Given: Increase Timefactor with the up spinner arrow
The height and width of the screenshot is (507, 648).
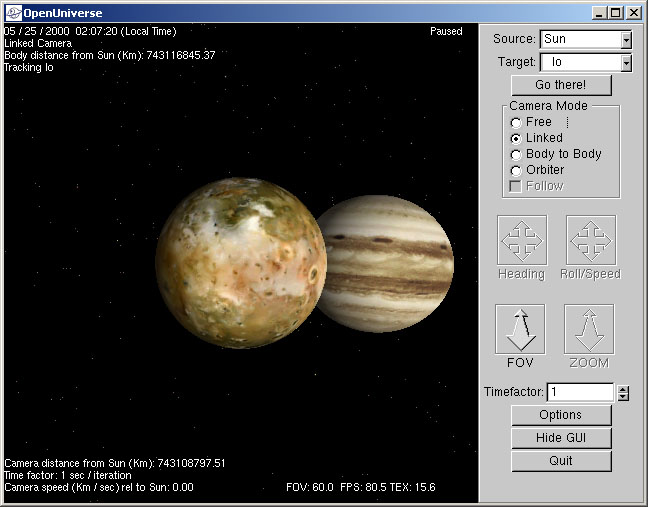Looking at the screenshot, I should pyautogui.click(x=623, y=389).
